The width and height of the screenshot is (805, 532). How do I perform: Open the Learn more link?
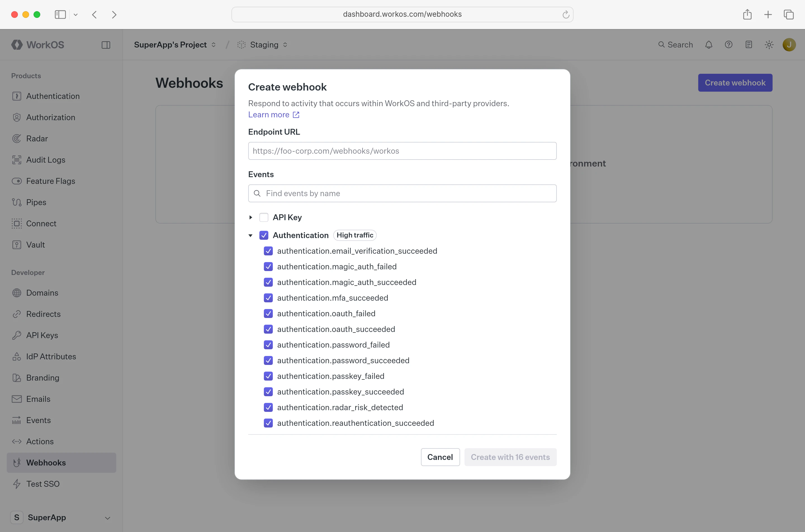(274, 115)
